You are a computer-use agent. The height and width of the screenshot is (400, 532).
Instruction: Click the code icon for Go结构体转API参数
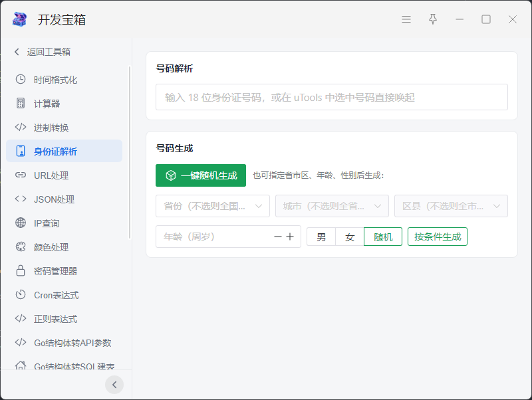21,342
